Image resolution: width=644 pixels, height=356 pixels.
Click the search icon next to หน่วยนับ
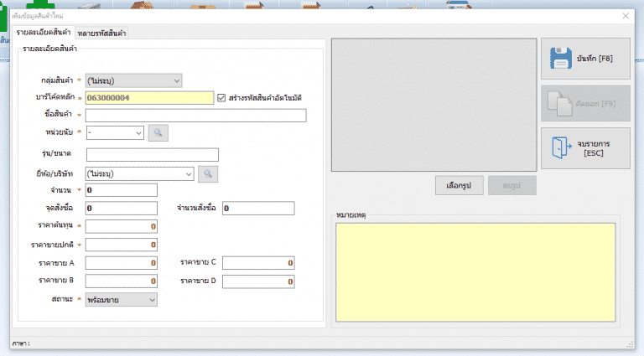pyautogui.click(x=158, y=132)
